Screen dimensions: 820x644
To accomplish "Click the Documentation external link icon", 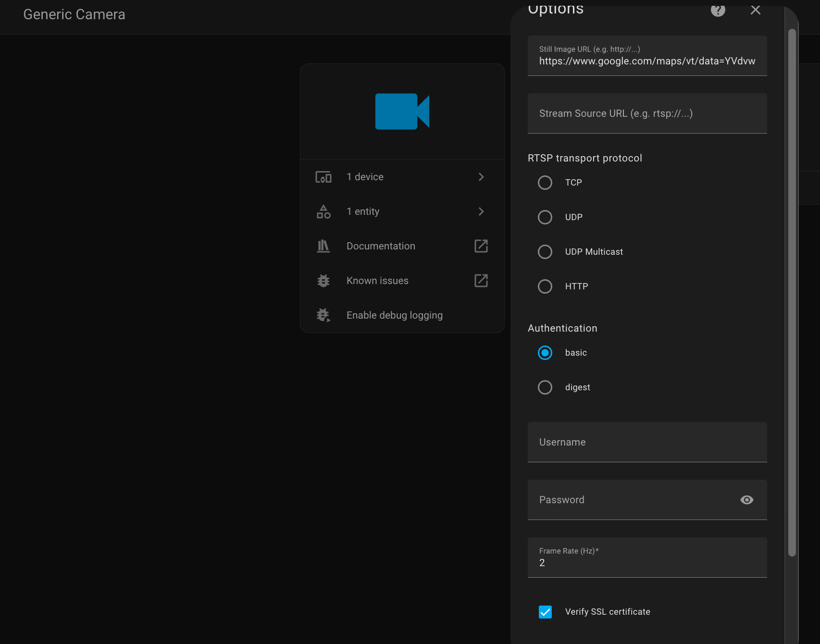I will [481, 246].
